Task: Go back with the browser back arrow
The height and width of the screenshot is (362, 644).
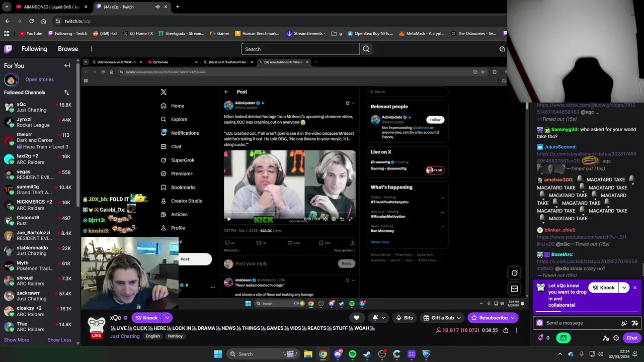Action: 7,21
